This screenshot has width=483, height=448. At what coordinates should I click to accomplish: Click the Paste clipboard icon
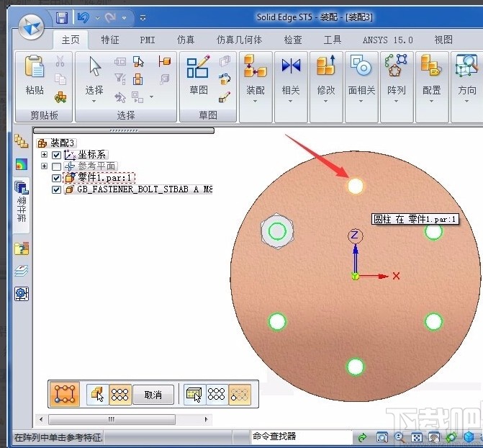click(35, 66)
